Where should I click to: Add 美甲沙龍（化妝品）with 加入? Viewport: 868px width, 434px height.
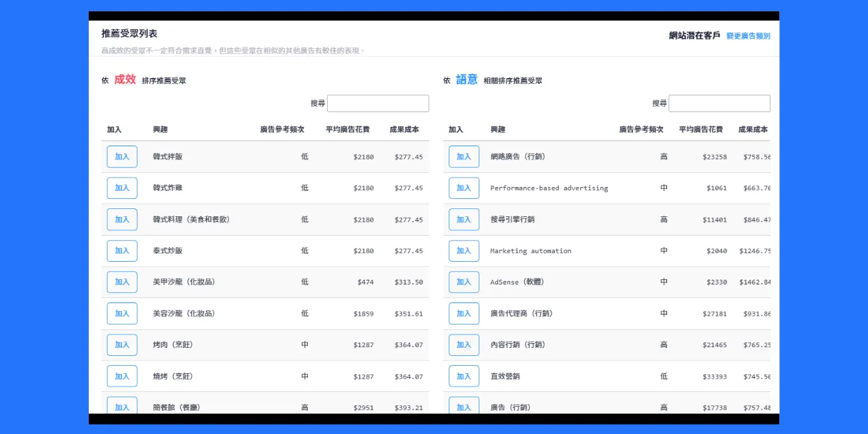coord(122,282)
